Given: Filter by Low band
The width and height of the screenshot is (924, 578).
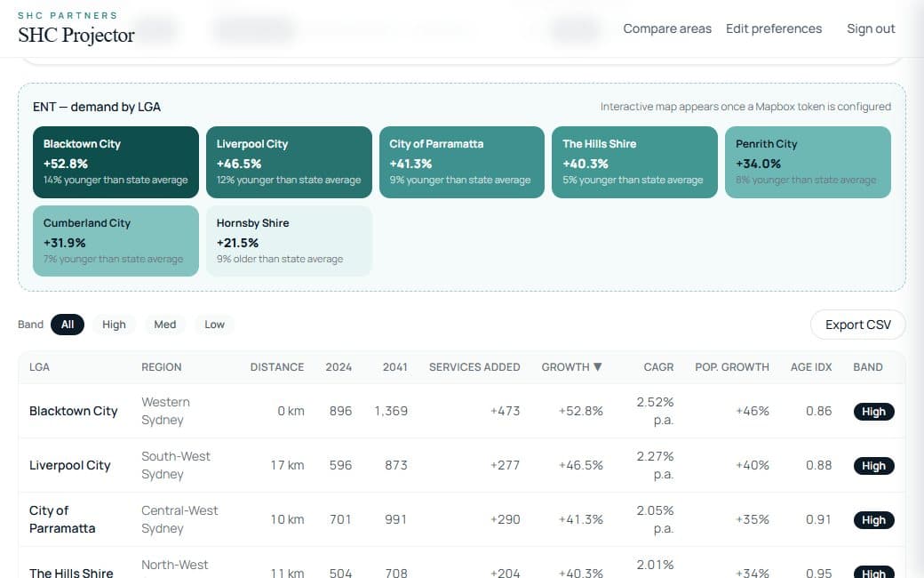Looking at the screenshot, I should tap(214, 325).
